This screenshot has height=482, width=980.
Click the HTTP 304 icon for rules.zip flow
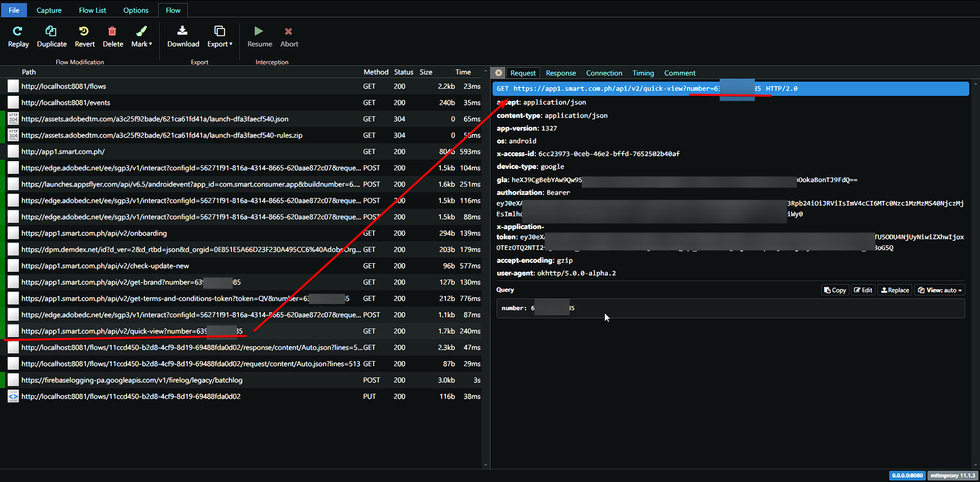[13, 135]
